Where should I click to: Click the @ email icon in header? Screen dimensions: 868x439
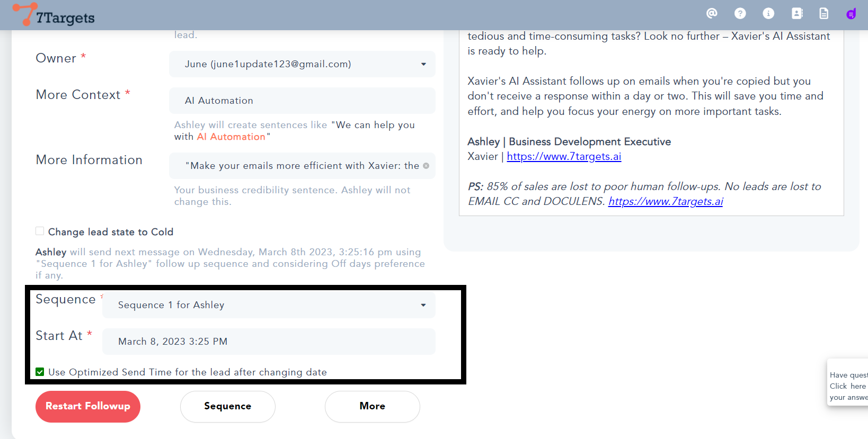(x=712, y=13)
